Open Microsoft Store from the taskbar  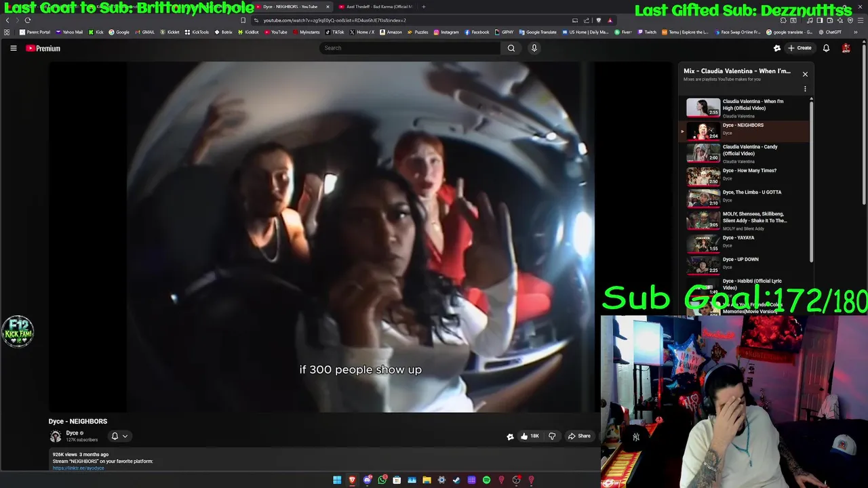click(397, 480)
